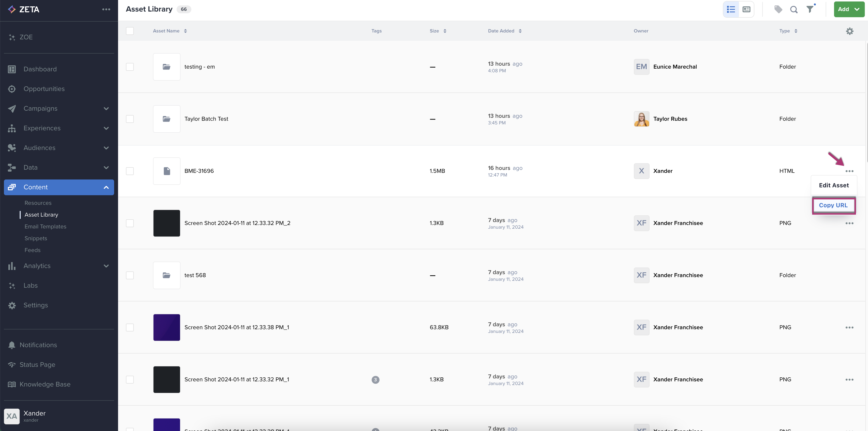This screenshot has height=431, width=868.
Task: Open Resources under Content
Action: click(x=38, y=203)
